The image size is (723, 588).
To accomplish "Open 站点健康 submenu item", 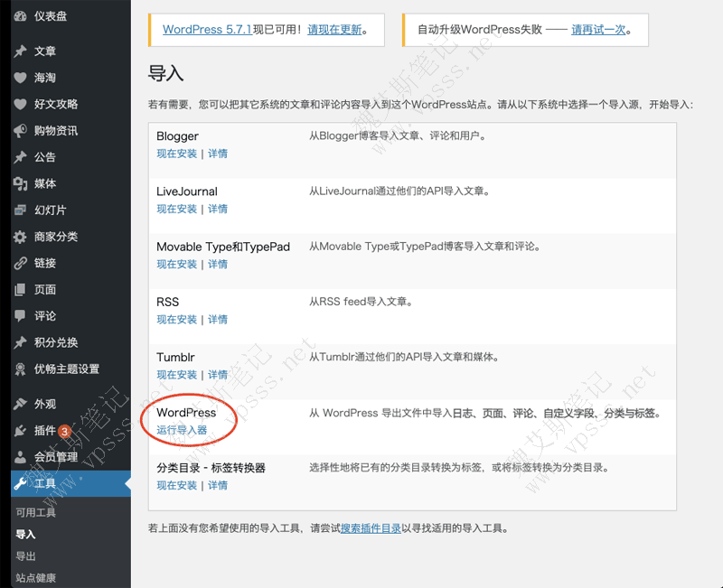I will pyautogui.click(x=35, y=578).
